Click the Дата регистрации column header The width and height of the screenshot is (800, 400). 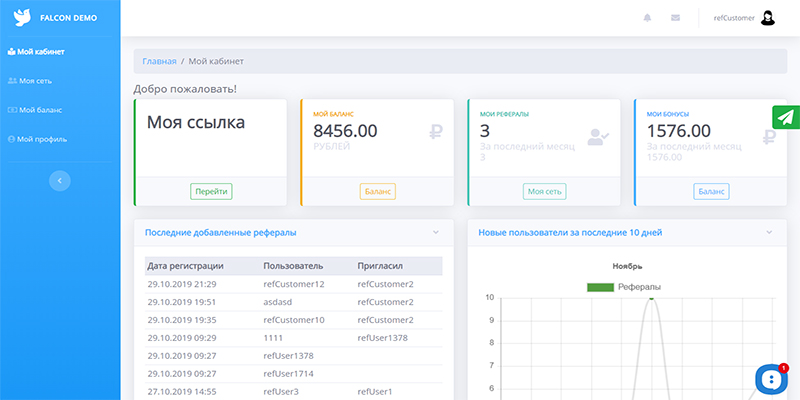(x=185, y=266)
